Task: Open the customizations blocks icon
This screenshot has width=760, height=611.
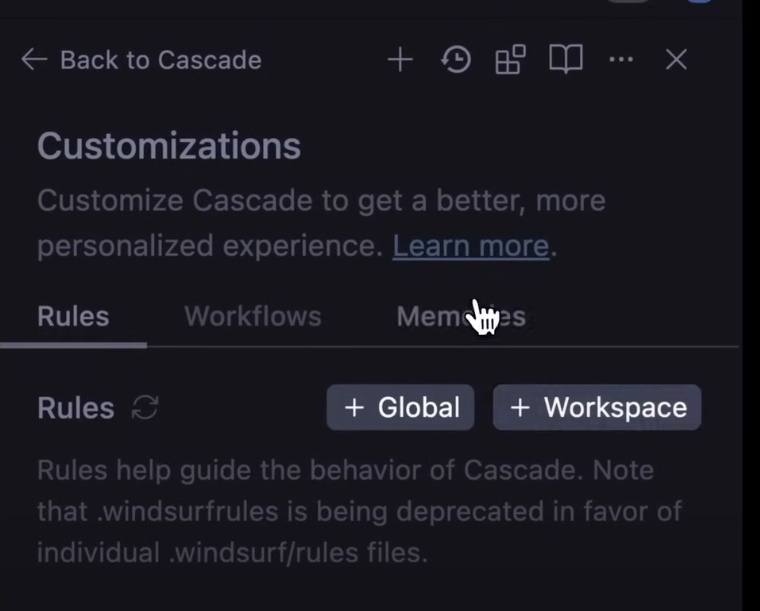Action: (x=510, y=60)
